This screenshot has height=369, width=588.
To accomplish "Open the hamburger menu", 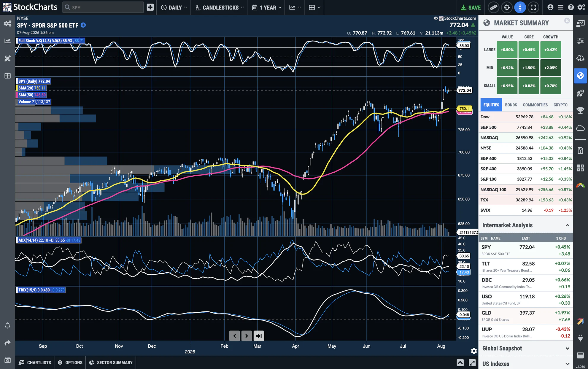I will click(x=560, y=7).
